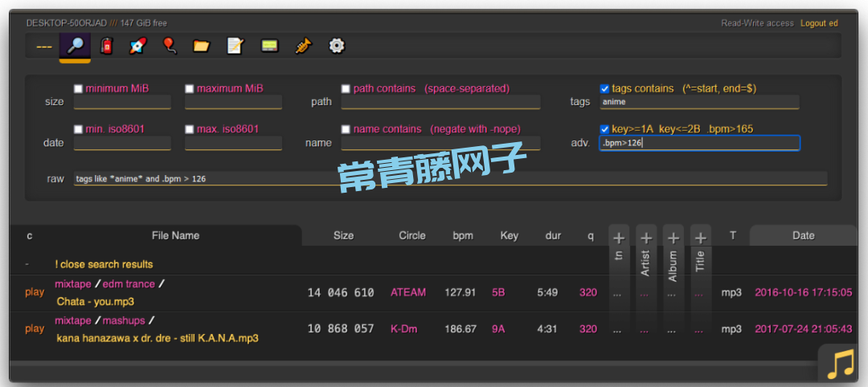Open the gear settings icon

pos(337,47)
